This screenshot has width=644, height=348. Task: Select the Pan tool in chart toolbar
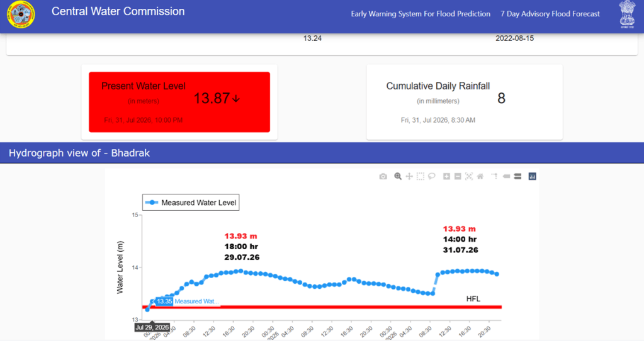coord(409,176)
